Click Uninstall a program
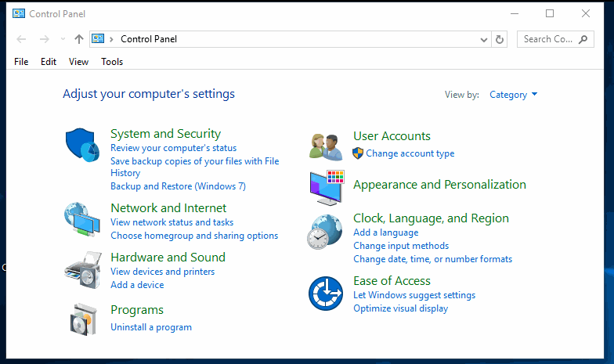This screenshot has height=364, width=614. [151, 327]
